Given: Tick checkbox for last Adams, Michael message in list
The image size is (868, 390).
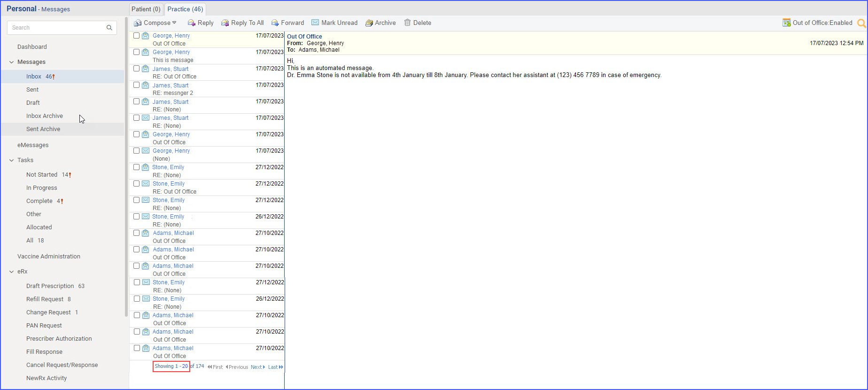Looking at the screenshot, I should [x=137, y=348].
